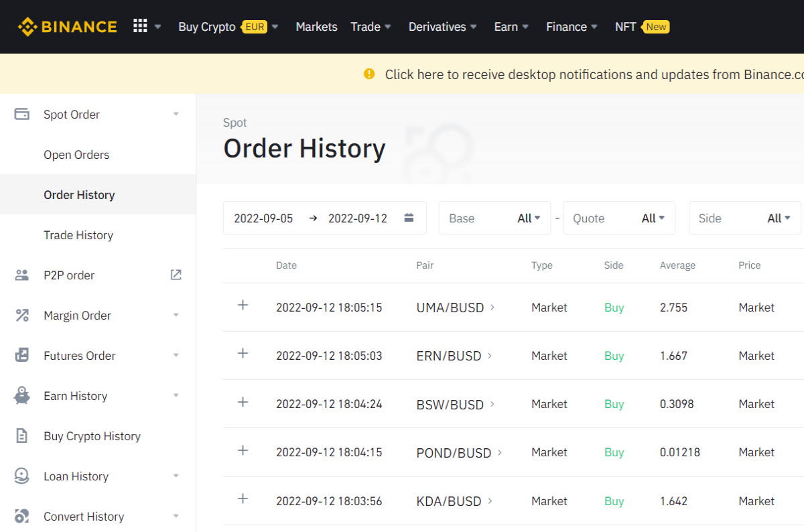Open the calendar icon in date range

[x=409, y=218]
